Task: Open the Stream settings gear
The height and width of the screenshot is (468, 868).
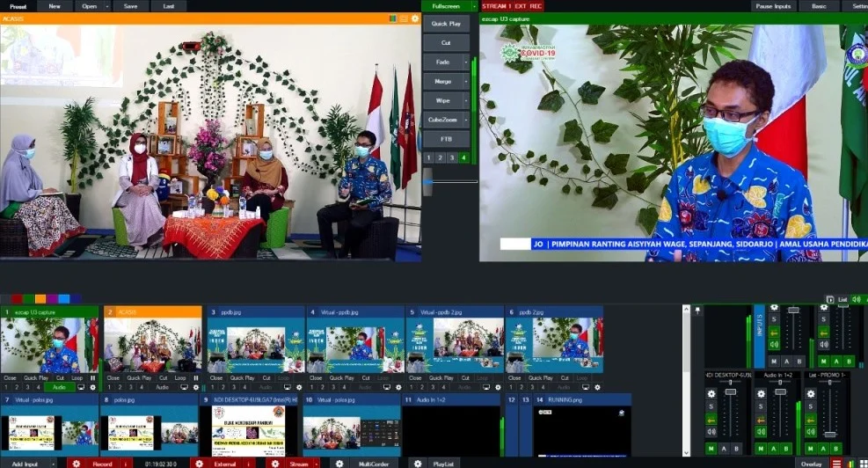Action: pyautogui.click(x=274, y=464)
